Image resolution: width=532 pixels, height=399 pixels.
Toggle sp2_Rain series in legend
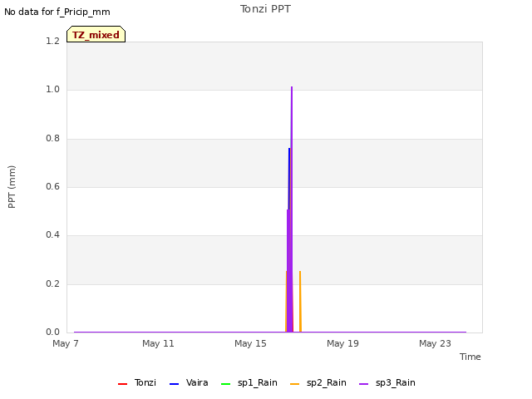click(x=318, y=382)
